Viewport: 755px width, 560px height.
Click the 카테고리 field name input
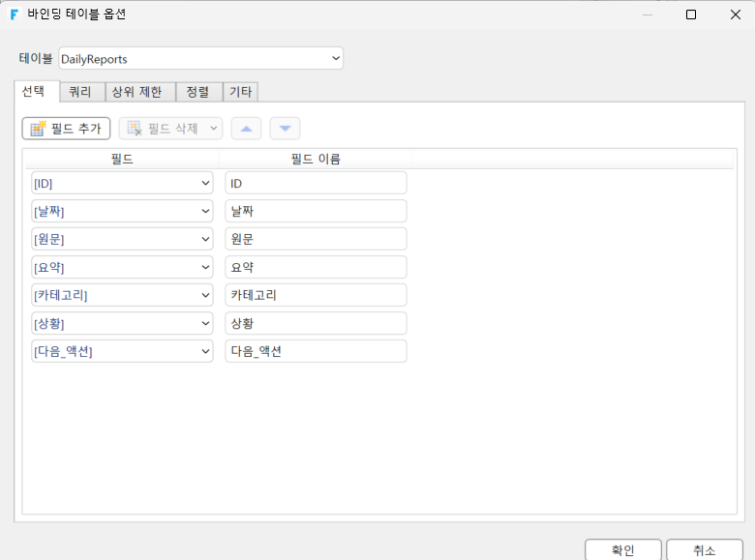[x=316, y=295]
